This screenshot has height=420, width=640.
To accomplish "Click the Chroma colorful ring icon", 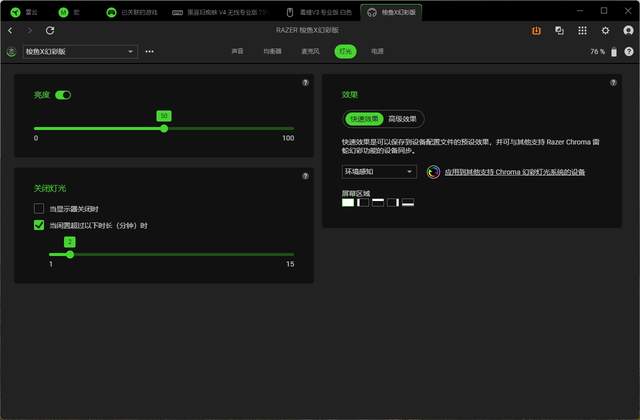I will 433,172.
